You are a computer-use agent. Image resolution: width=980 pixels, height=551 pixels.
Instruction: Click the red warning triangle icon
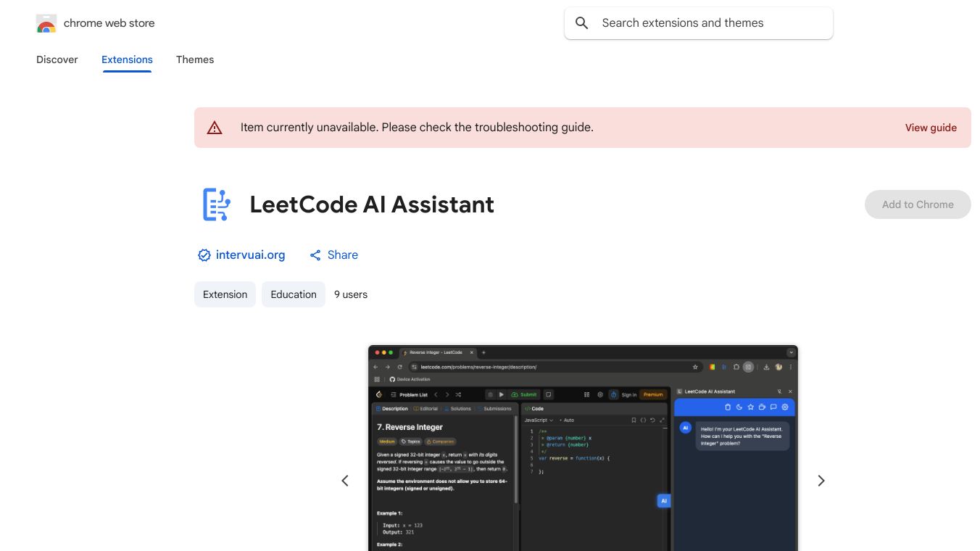pyautogui.click(x=215, y=128)
